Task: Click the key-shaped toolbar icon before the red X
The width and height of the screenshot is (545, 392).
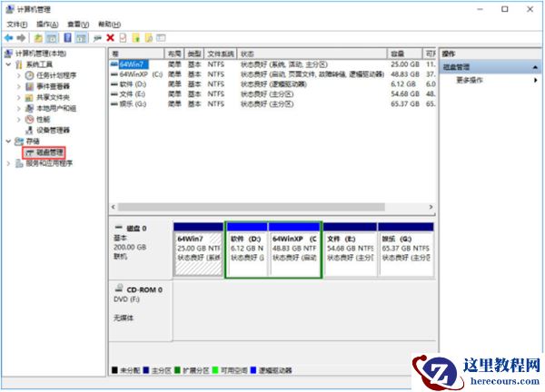Action: coord(97,38)
